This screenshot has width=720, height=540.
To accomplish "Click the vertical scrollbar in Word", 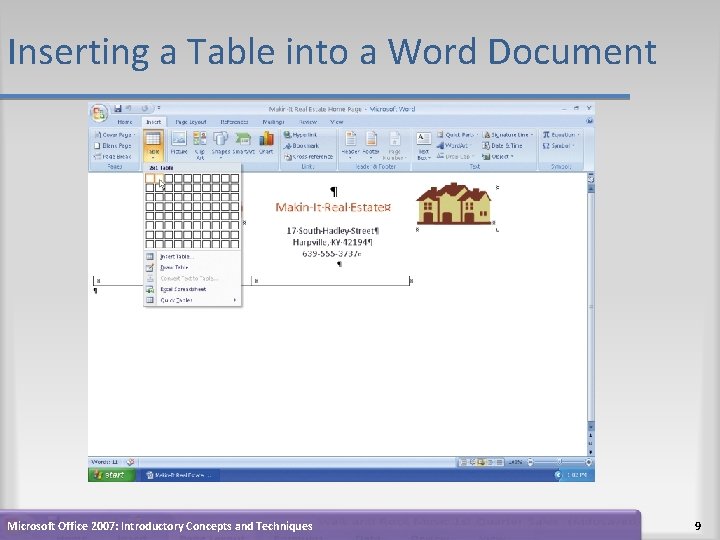I will tap(591, 308).
